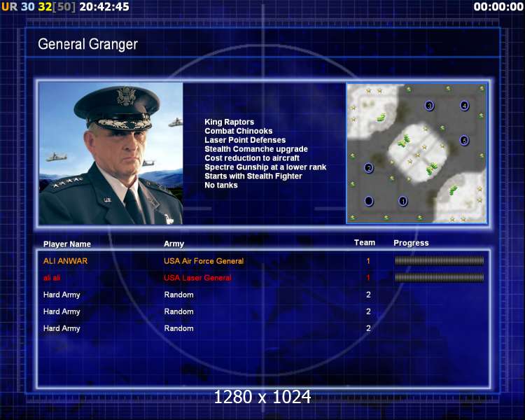Click USA Laser General army entry

click(x=197, y=278)
